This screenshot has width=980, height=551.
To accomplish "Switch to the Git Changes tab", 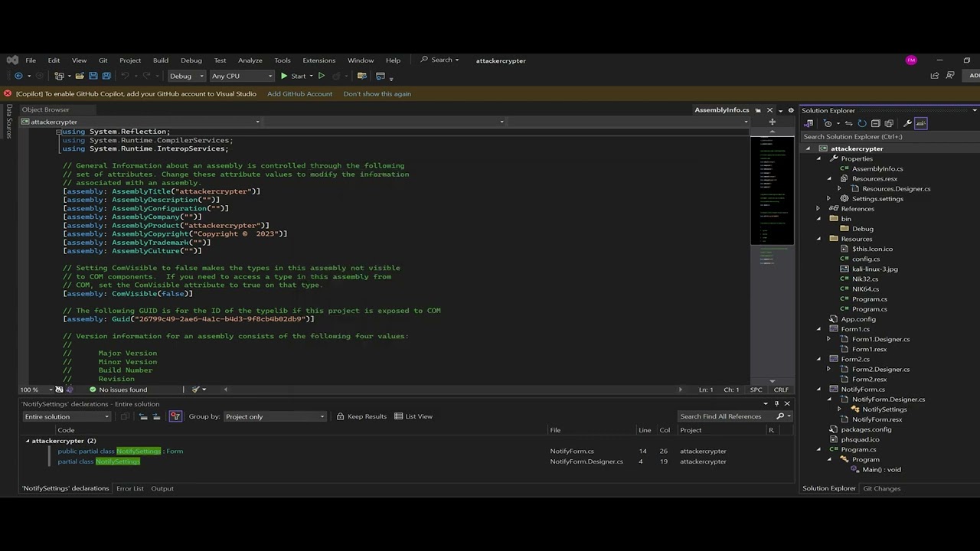I will [x=882, y=488].
